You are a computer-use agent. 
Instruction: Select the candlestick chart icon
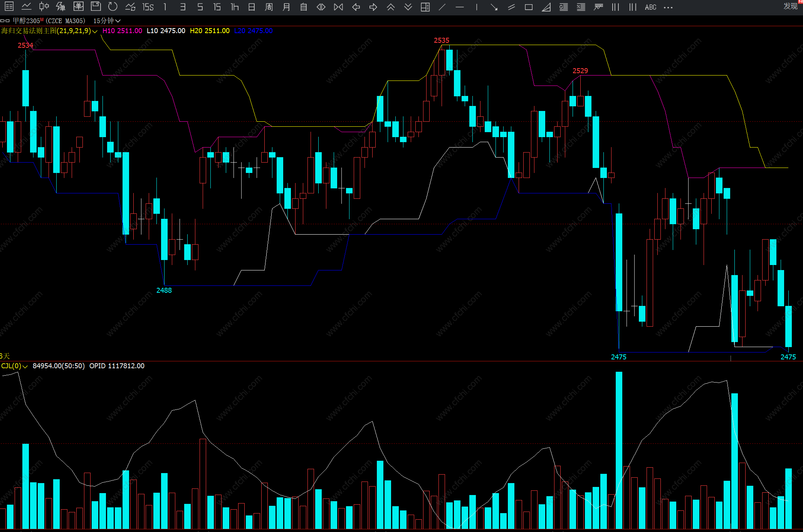point(44,7)
